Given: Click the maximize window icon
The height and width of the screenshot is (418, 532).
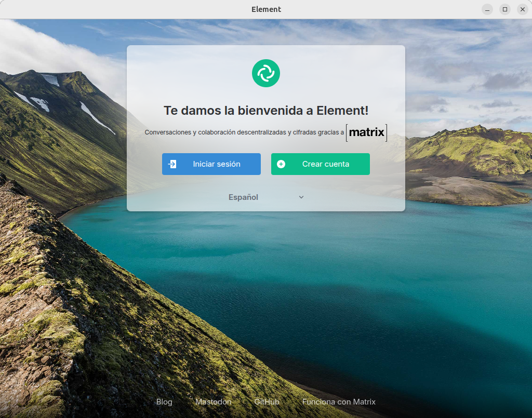Looking at the screenshot, I should pyautogui.click(x=505, y=9).
